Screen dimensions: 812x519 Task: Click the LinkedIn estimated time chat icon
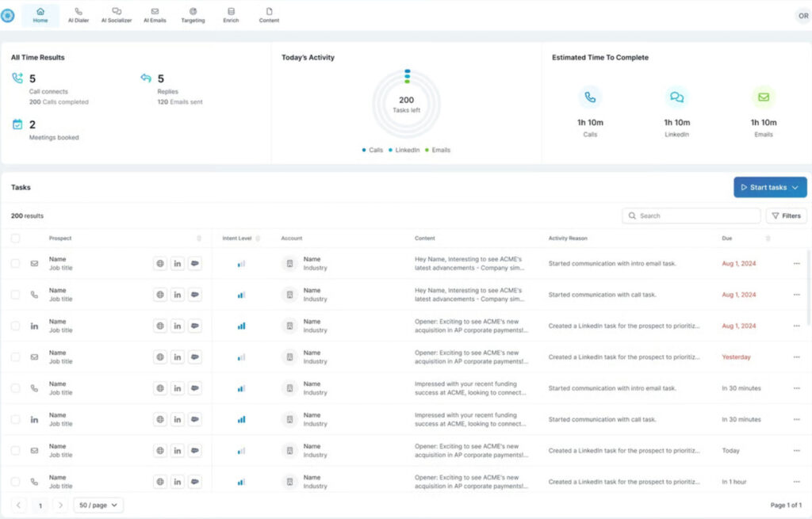click(677, 97)
